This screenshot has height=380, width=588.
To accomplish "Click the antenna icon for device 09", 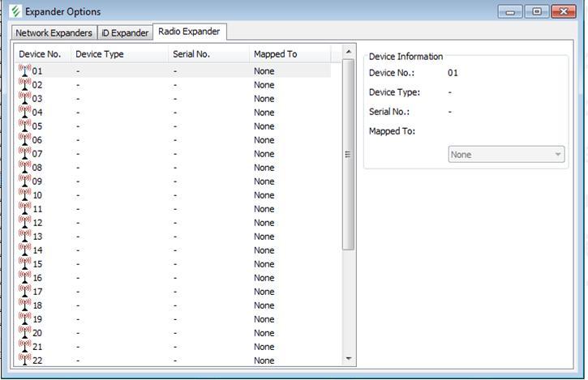I will click(x=24, y=181).
